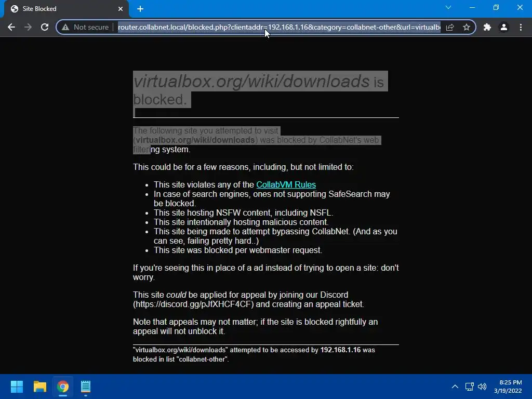Restore down the Chrome window
Viewport: 532px width, 399px height.
click(x=496, y=7)
